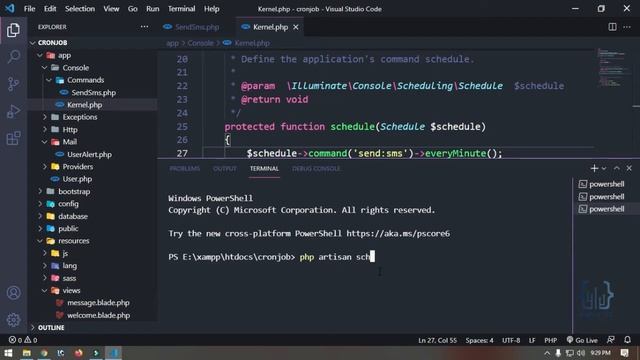Open Source Control view
640x360 pixels.
coord(13,84)
